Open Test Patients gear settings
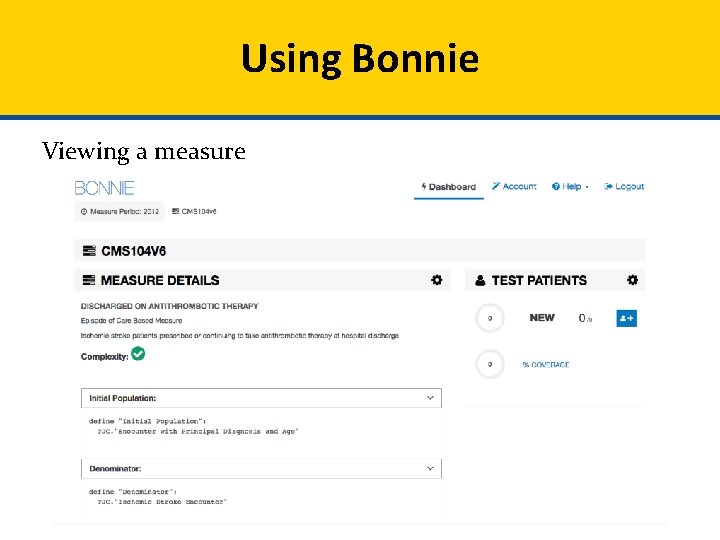This screenshot has height=540, width=720. 632,280
